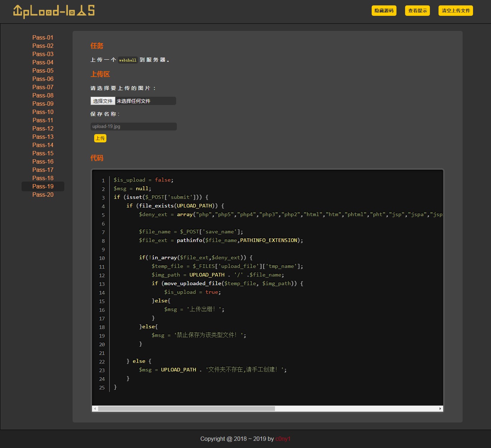Switch to Pass-05 challenge
Image resolution: width=491 pixels, height=448 pixels.
pos(43,70)
